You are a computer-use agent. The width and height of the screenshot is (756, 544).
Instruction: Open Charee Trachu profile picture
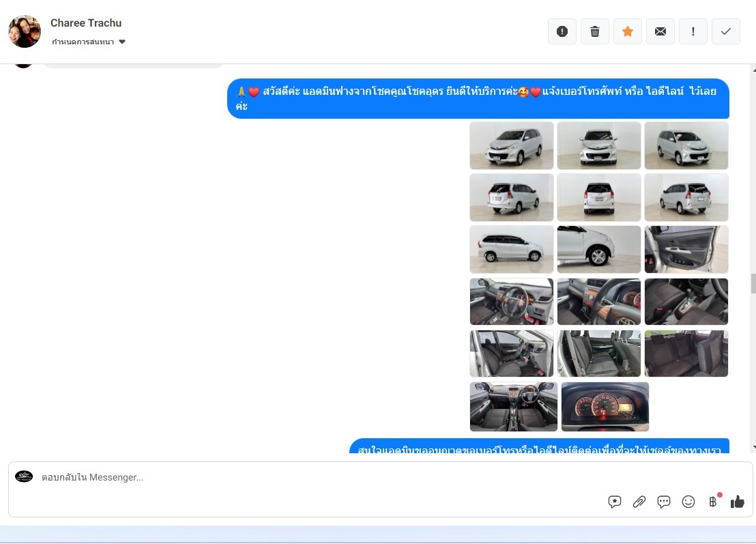[x=25, y=31]
